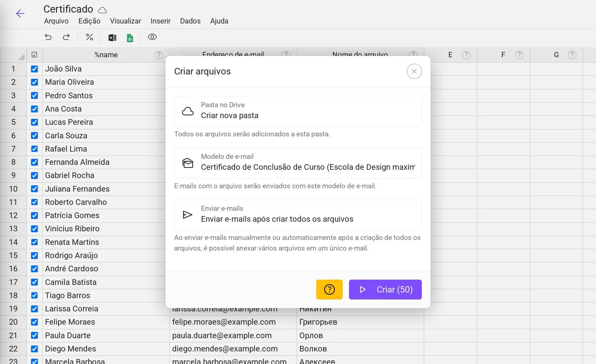Open the Visualizar menu
Viewport: 596px width, 364px height.
pos(125,21)
